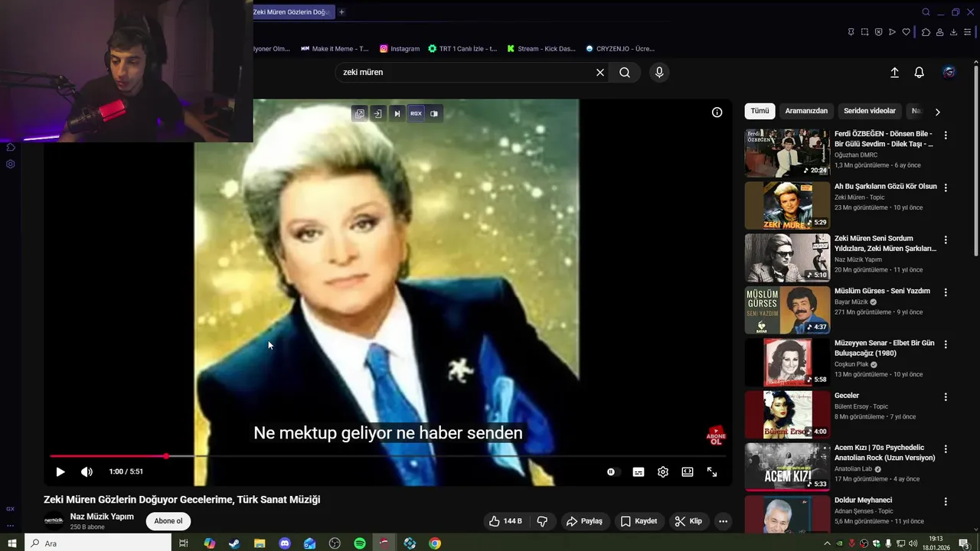Open more actions three-dot menu

click(723, 521)
